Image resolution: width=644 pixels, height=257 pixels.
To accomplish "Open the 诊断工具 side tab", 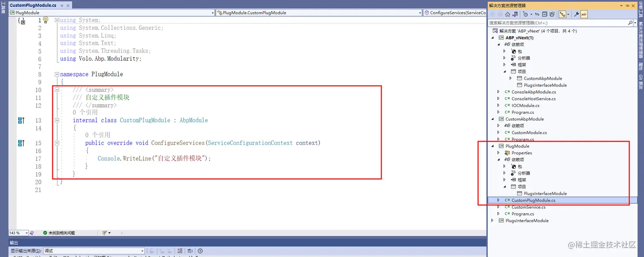I will [x=641, y=9].
